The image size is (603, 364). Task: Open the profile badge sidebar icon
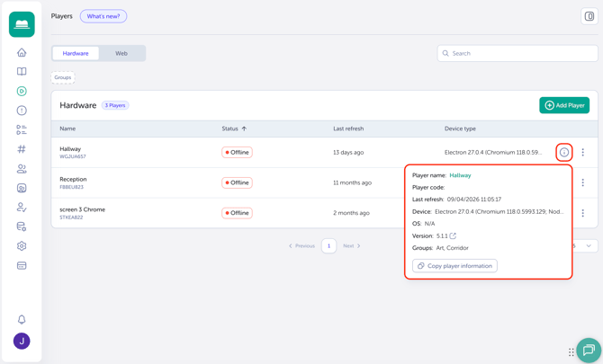22,188
